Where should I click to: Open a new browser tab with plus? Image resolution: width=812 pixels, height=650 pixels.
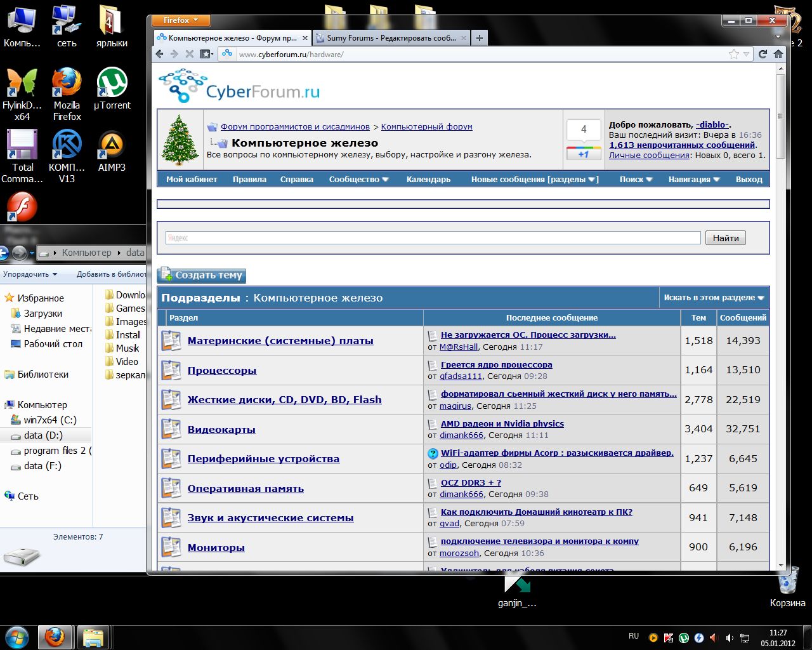coord(480,38)
